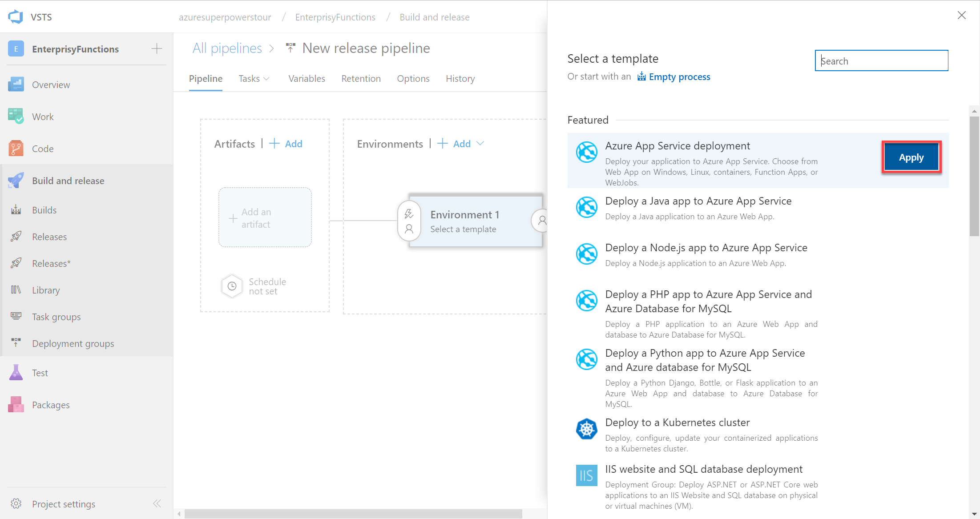Switch to the Variables tab
Screen dimensions: 980x519
(x=307, y=79)
